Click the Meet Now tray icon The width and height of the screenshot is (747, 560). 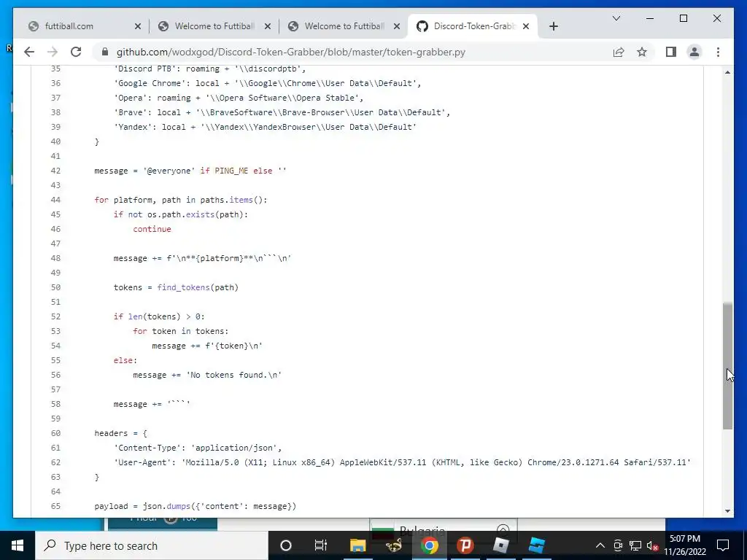pyautogui.click(x=618, y=545)
